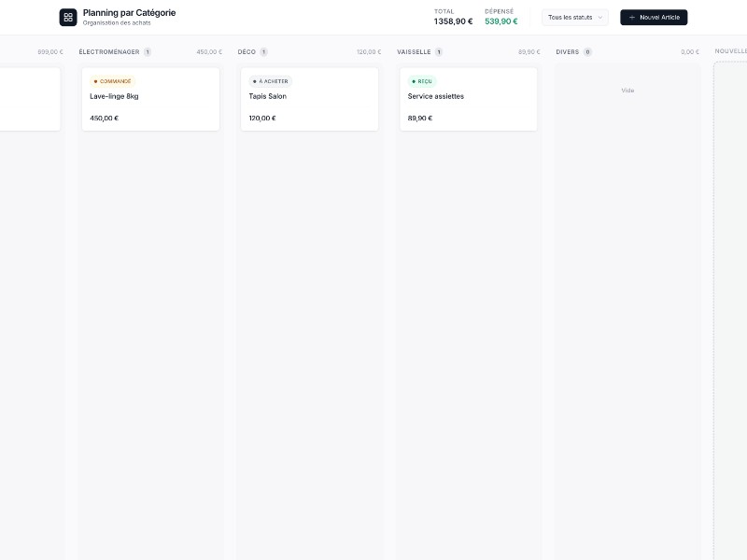The image size is (747, 560).
Task: Click the Déco column count badge
Action: tap(263, 52)
